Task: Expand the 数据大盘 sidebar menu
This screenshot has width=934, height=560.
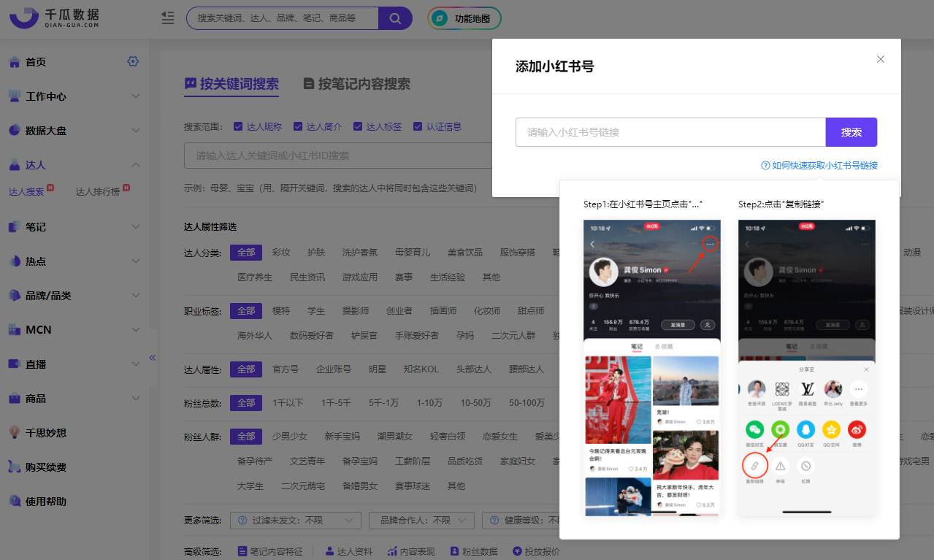Action: pyautogui.click(x=45, y=130)
